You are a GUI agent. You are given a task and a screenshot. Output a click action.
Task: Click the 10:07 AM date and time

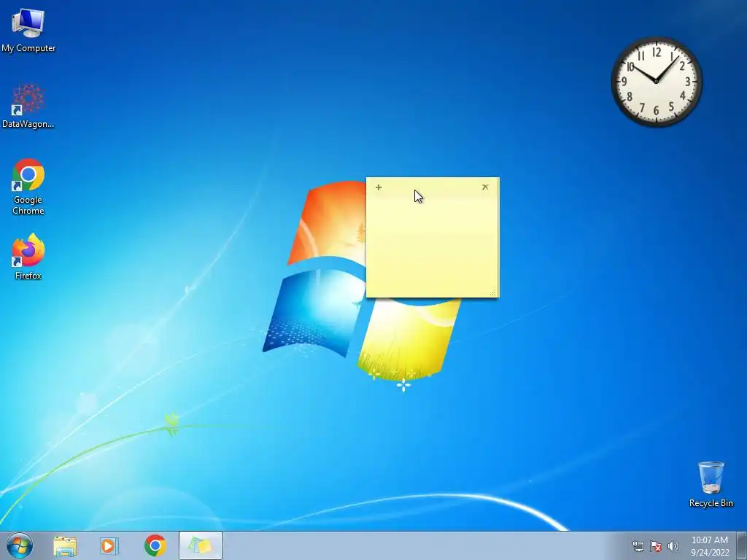[710, 546]
